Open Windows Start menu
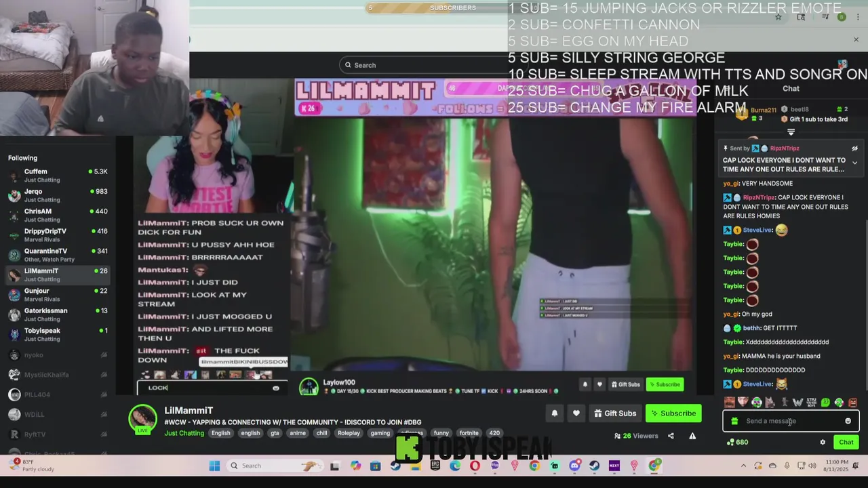The height and width of the screenshot is (488, 868). pyautogui.click(x=214, y=466)
